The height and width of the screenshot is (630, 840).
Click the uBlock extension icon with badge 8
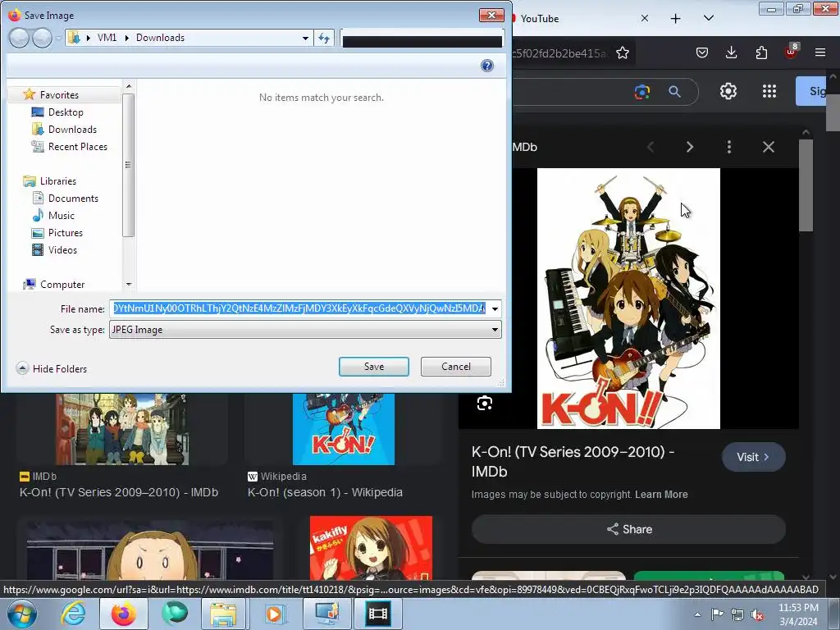(792, 52)
